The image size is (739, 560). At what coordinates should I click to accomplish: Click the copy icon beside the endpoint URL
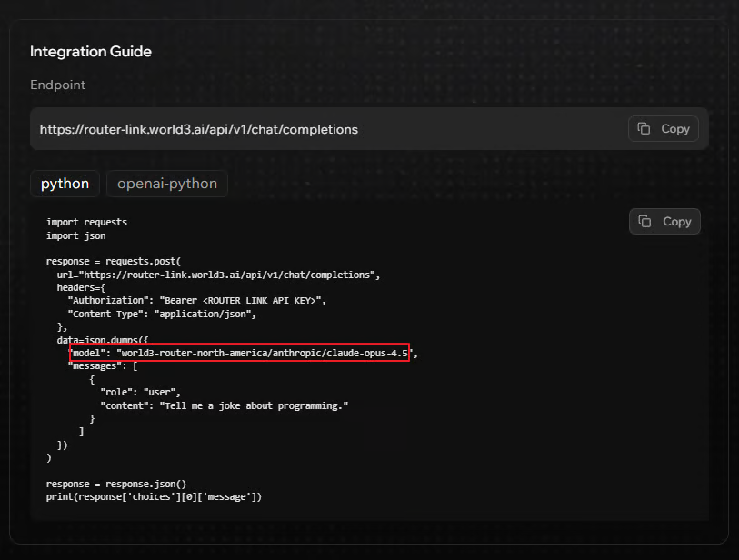(x=644, y=129)
